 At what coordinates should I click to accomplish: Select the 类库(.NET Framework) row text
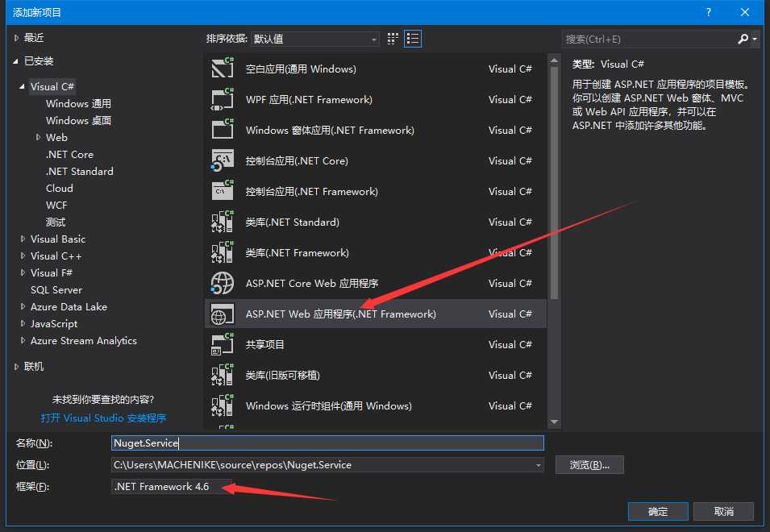[x=298, y=253]
